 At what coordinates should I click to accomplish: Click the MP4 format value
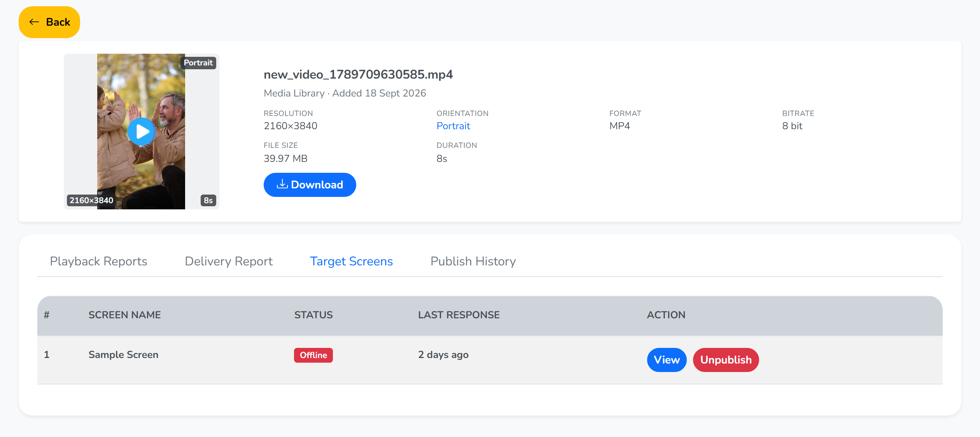point(619,126)
